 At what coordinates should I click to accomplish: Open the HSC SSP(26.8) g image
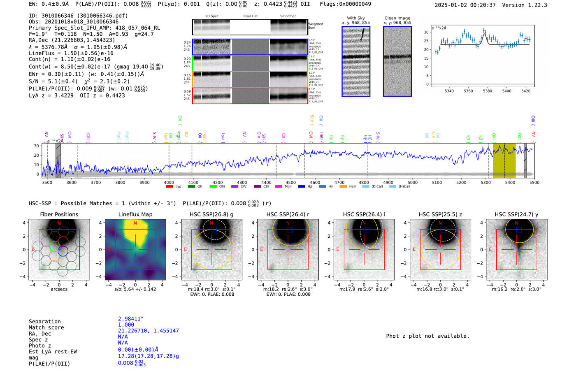tap(211, 249)
